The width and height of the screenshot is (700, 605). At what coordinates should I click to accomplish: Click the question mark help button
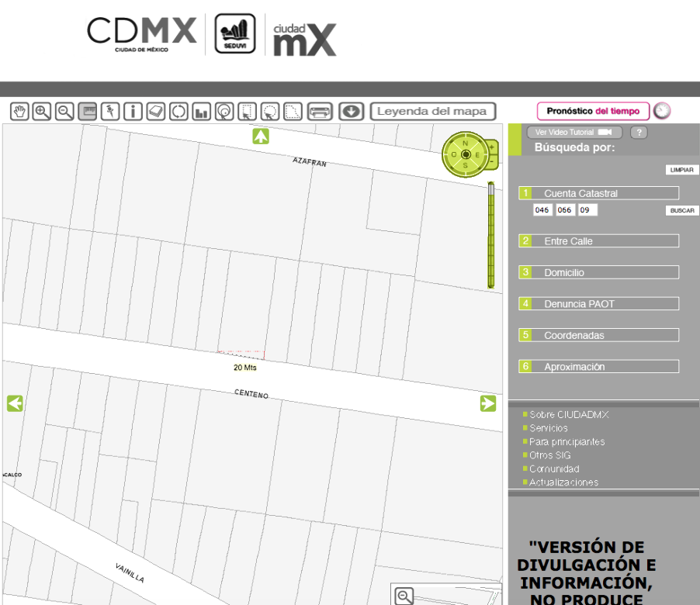coord(639,132)
